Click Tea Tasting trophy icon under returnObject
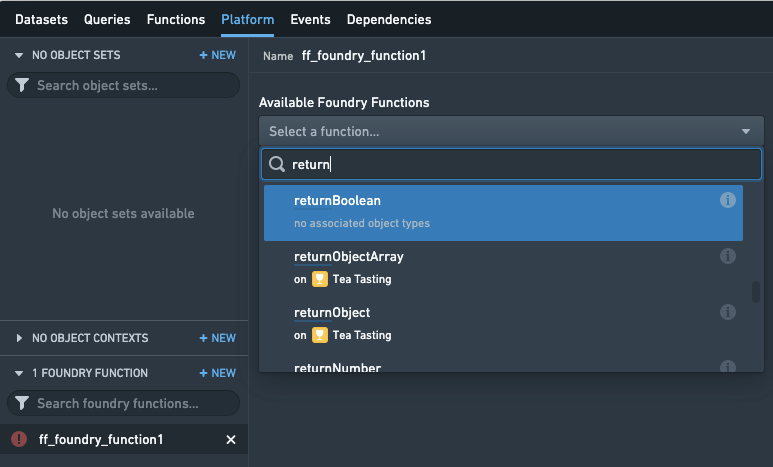This screenshot has width=773, height=467. 319,335
